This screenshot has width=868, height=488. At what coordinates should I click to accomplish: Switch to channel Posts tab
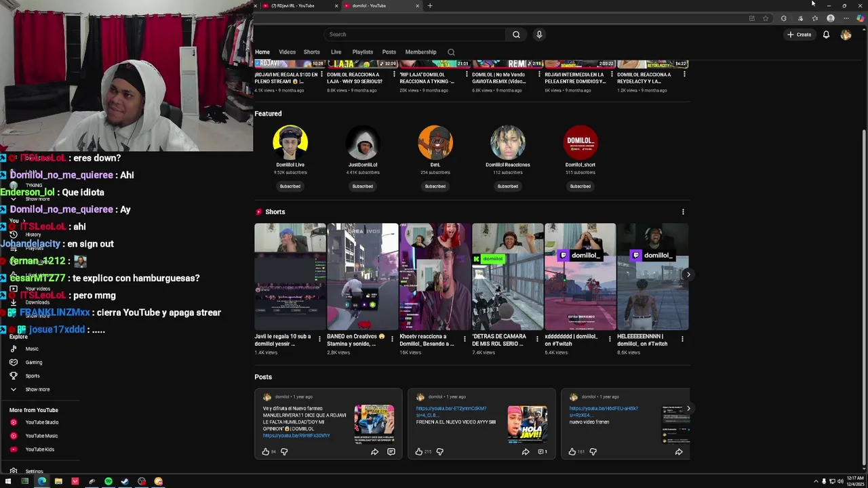(389, 52)
